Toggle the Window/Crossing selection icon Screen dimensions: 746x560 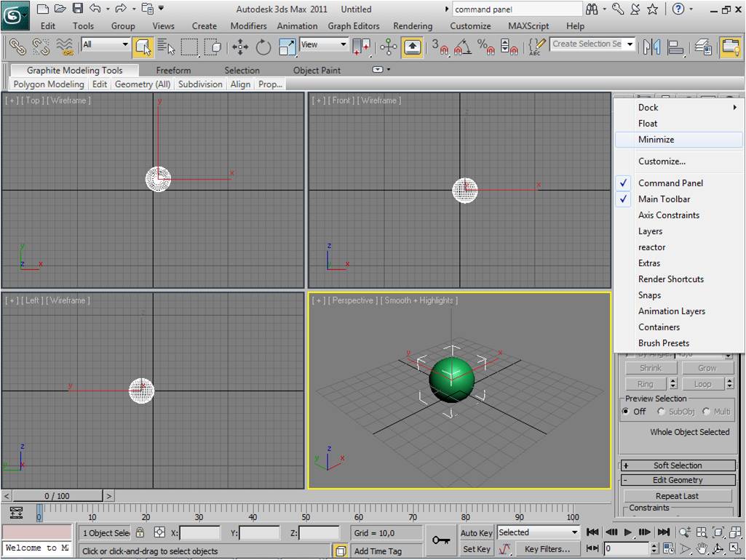[213, 47]
